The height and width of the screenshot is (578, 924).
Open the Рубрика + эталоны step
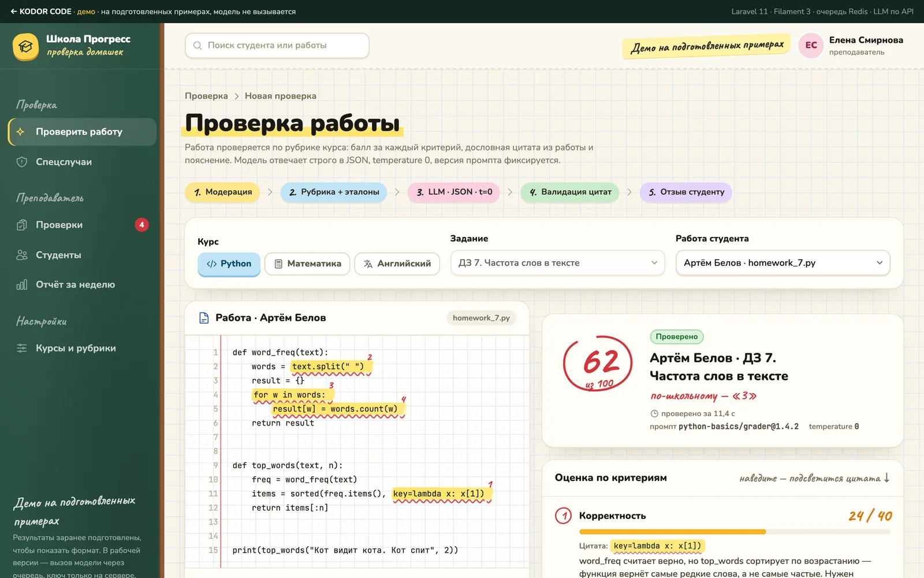pos(334,192)
